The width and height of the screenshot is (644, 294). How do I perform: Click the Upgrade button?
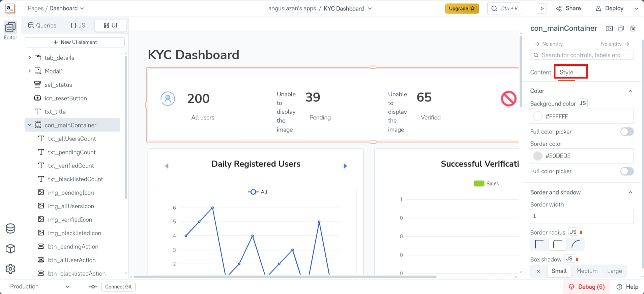pos(462,8)
